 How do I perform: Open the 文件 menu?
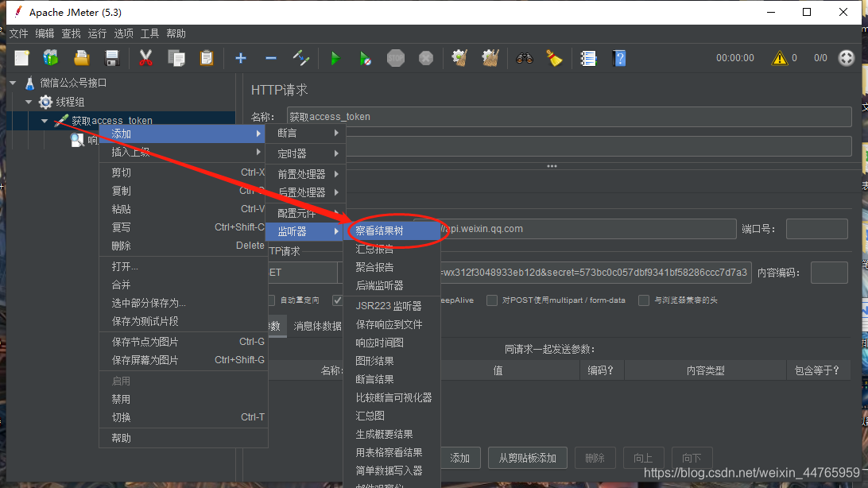point(18,33)
